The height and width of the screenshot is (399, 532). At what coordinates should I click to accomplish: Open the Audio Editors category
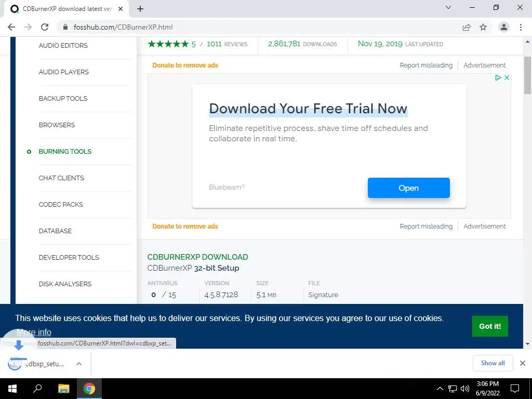[63, 46]
